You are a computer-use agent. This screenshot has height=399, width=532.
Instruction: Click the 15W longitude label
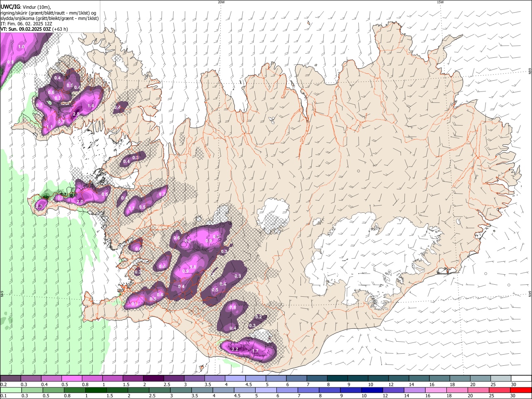(x=440, y=2)
